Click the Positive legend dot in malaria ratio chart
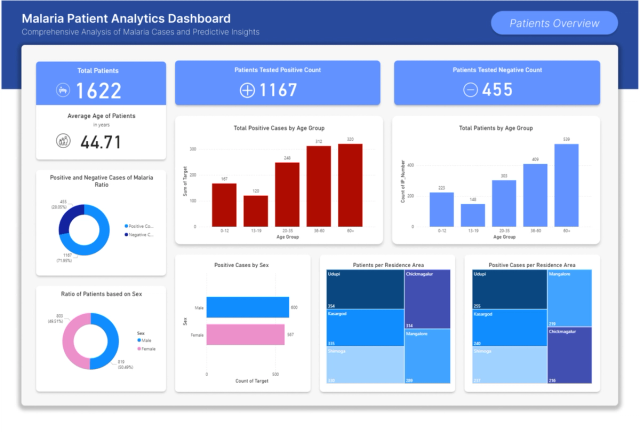Screen dimensions: 640x432 point(126,226)
